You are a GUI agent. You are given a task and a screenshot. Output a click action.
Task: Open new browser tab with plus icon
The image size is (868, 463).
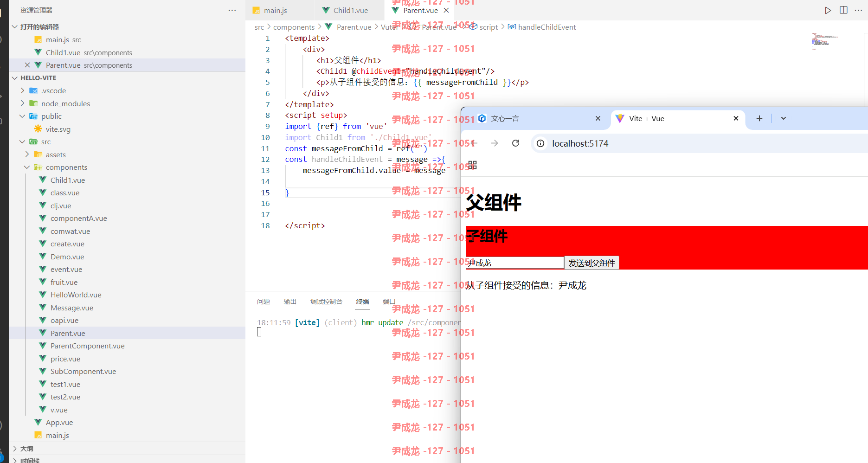[759, 118]
